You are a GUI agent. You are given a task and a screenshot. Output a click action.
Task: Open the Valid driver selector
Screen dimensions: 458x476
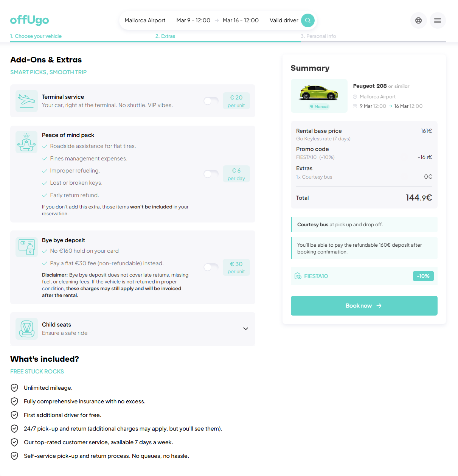(284, 20)
